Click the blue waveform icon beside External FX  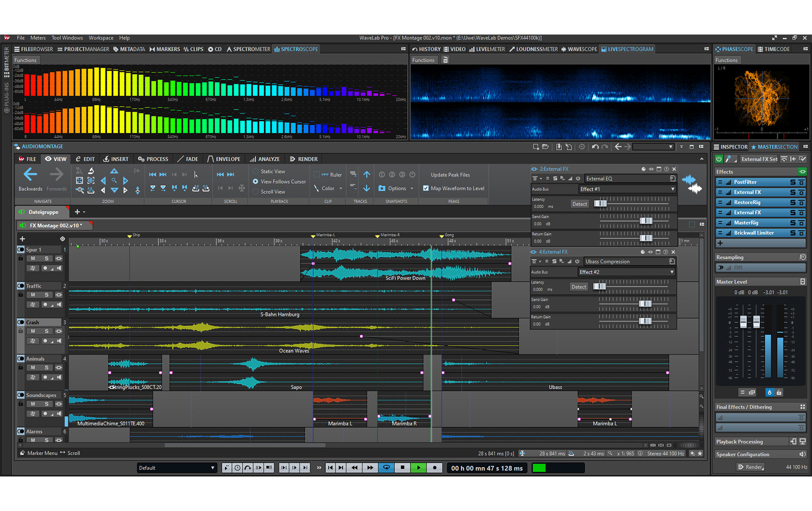pos(689,179)
